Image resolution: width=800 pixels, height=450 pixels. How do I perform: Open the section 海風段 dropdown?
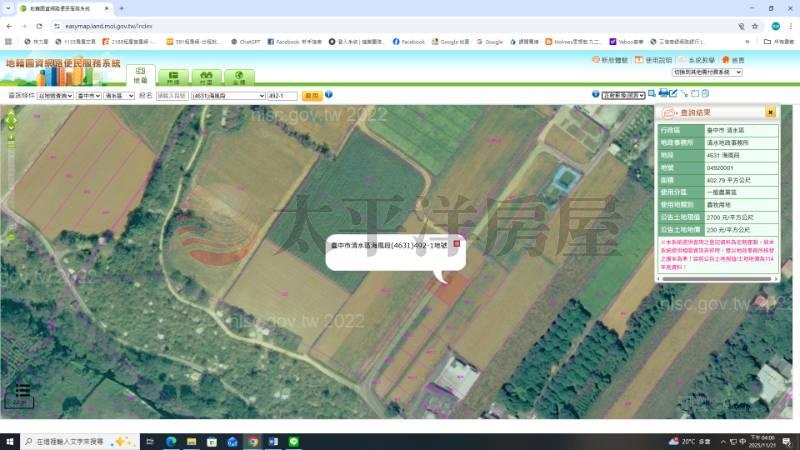coord(227,96)
